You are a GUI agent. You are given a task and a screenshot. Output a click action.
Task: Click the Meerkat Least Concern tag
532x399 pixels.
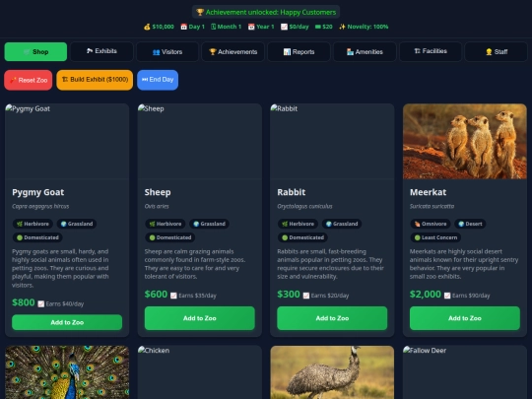(x=436, y=237)
